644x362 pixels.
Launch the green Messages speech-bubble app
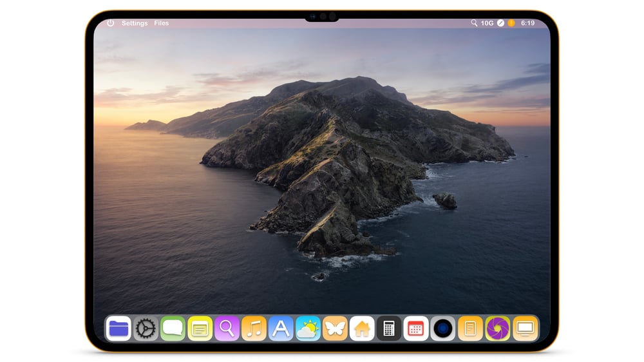[173, 329]
